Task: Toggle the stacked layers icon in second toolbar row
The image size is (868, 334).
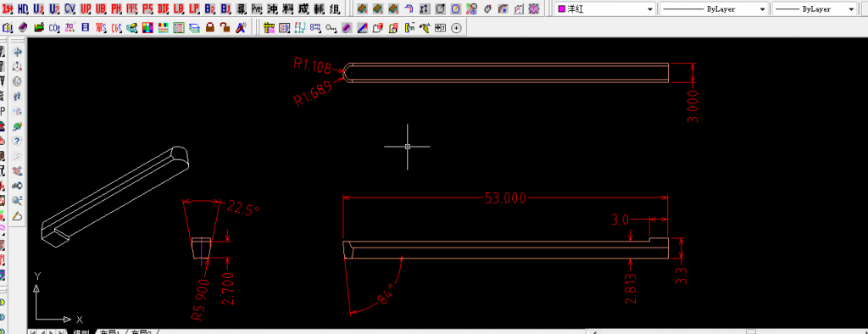Action: click(194, 27)
